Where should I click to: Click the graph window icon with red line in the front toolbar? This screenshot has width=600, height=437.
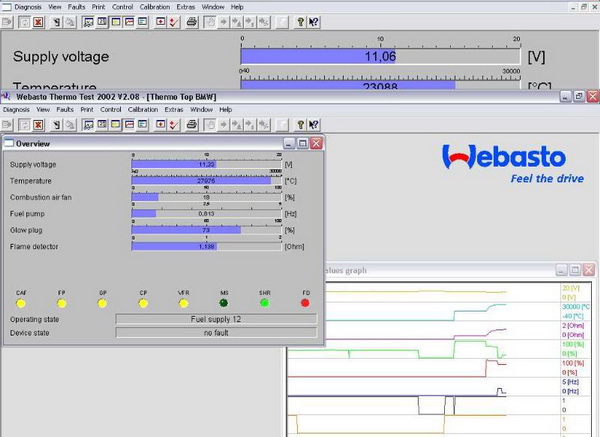pyautogui.click(x=129, y=125)
